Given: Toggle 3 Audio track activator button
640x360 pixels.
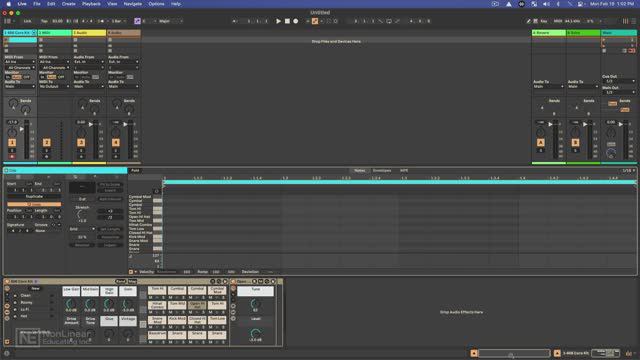Looking at the screenshot, I should pos(81,142).
